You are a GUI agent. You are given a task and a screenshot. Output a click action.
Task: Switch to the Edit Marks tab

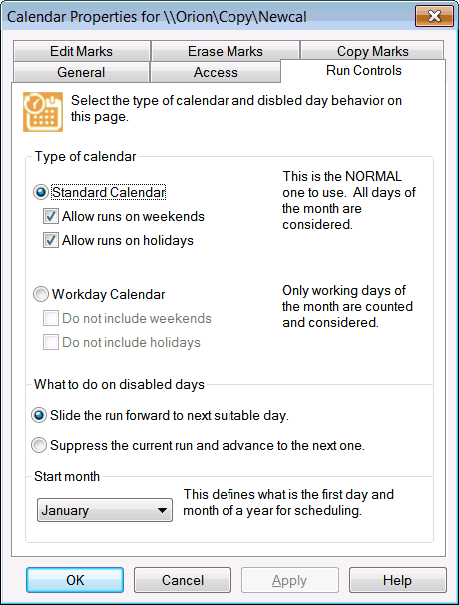click(81, 51)
